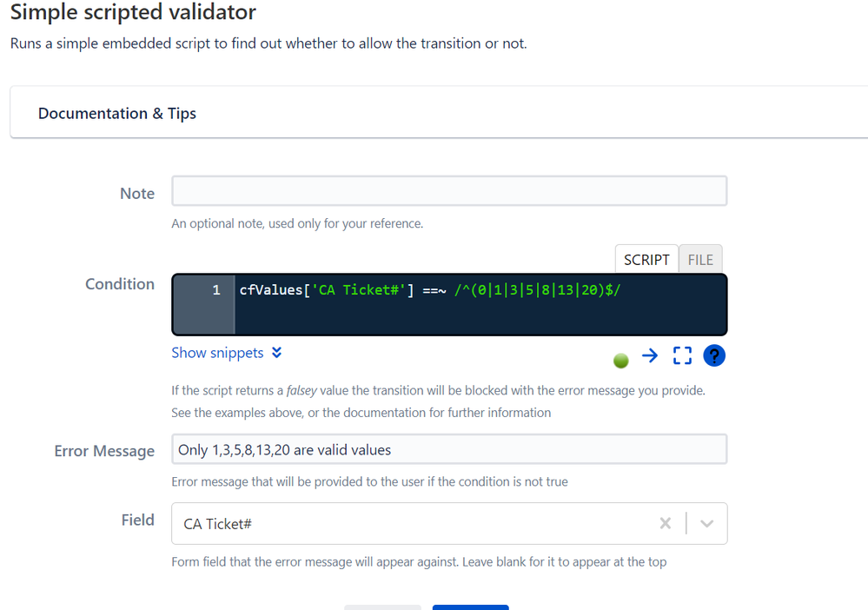This screenshot has width=868, height=610.
Task: Click the optional Note input field
Action: pos(448,190)
